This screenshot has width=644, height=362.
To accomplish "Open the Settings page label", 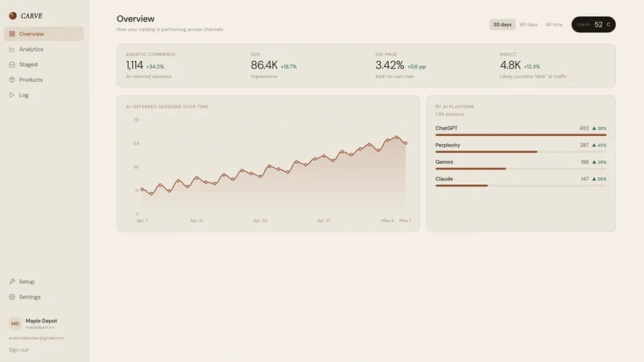I will click(x=30, y=297).
